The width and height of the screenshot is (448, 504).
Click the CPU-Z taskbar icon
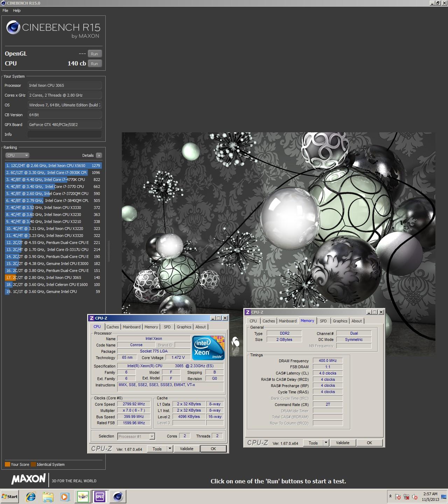pyautogui.click(x=100, y=496)
